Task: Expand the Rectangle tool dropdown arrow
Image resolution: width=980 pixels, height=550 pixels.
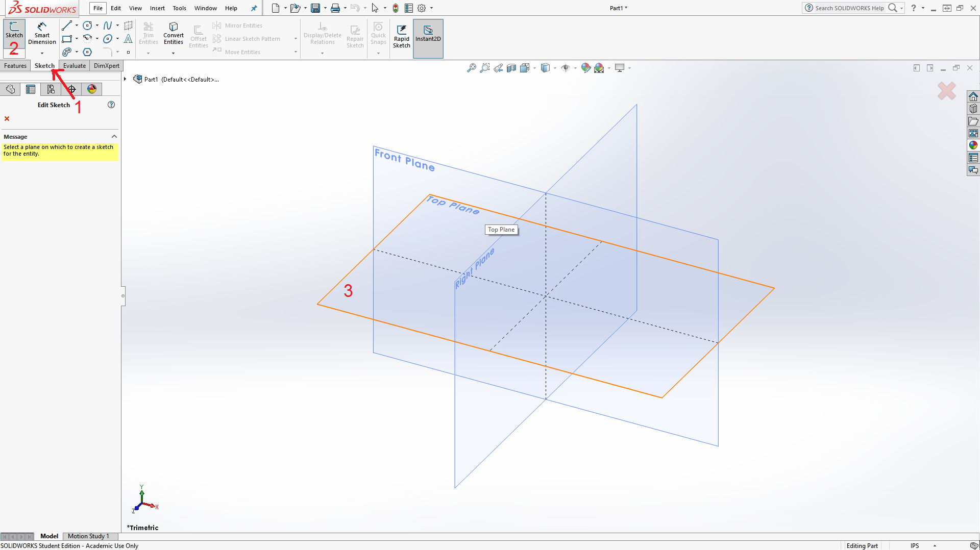Action: 77,39
